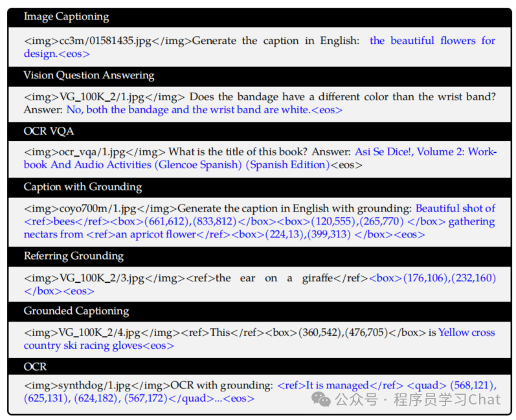516x420 pixels.
Task: Click the text '<ref>an apricot flower</ref>'
Action: point(159,234)
